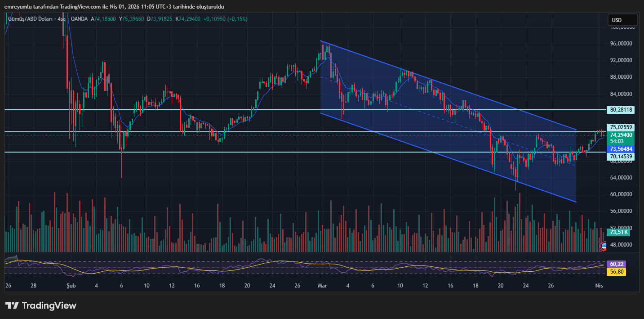Click the 75,02559 horizontal line price label
Image resolution: width=644 pixels, height=319 pixels.
[622, 127]
